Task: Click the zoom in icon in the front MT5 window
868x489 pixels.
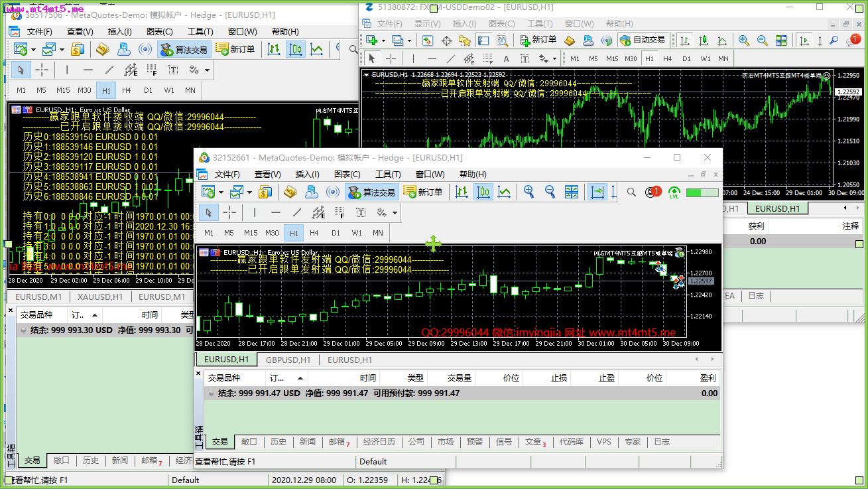Action: (528, 192)
